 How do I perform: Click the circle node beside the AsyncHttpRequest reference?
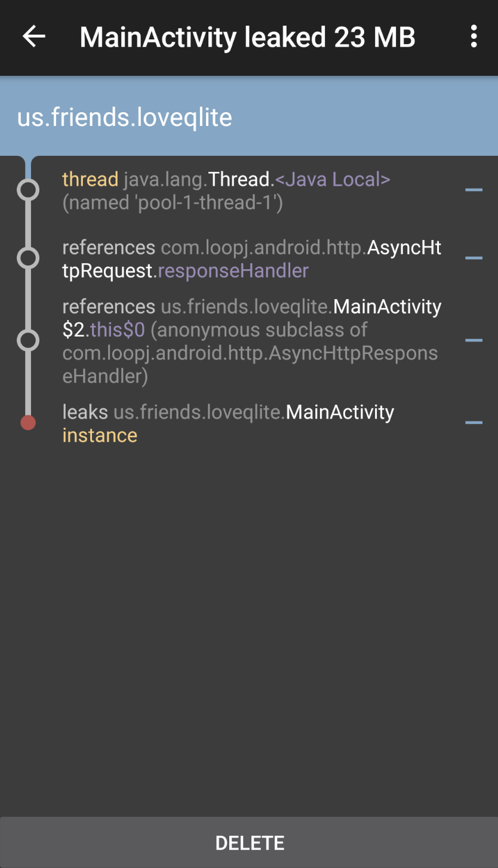[x=28, y=258]
